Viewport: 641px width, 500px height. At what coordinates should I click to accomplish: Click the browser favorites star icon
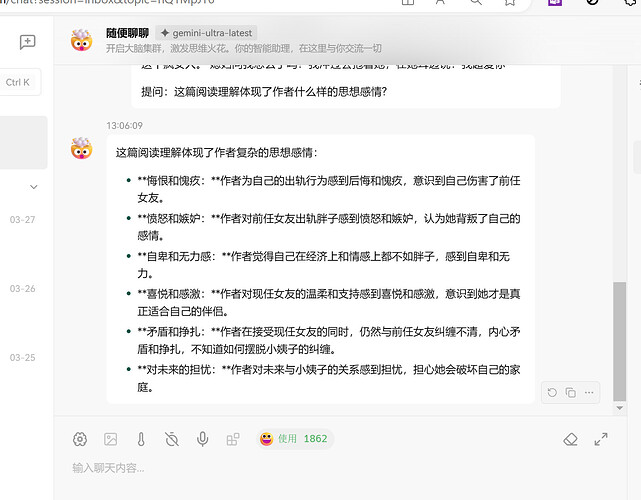tap(510, 2)
